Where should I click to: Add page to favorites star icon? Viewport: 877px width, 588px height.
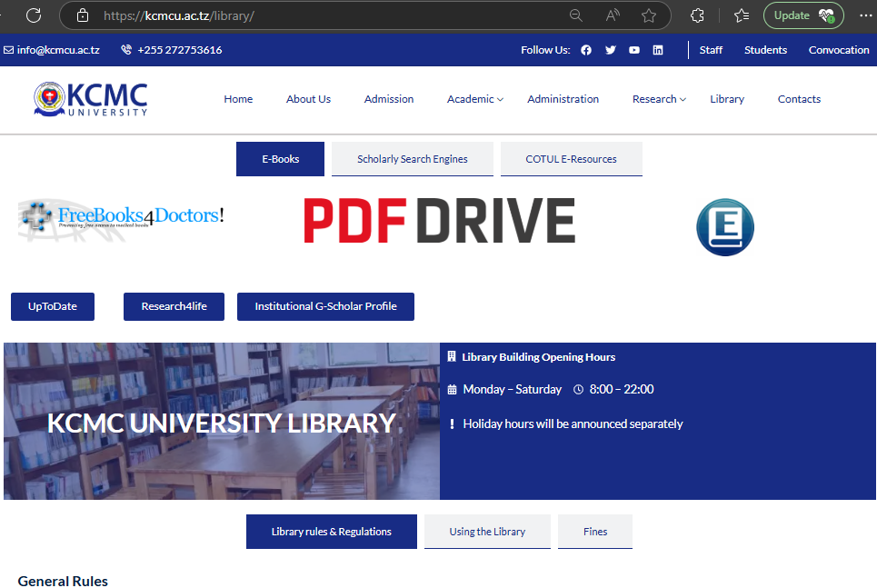[x=648, y=15]
